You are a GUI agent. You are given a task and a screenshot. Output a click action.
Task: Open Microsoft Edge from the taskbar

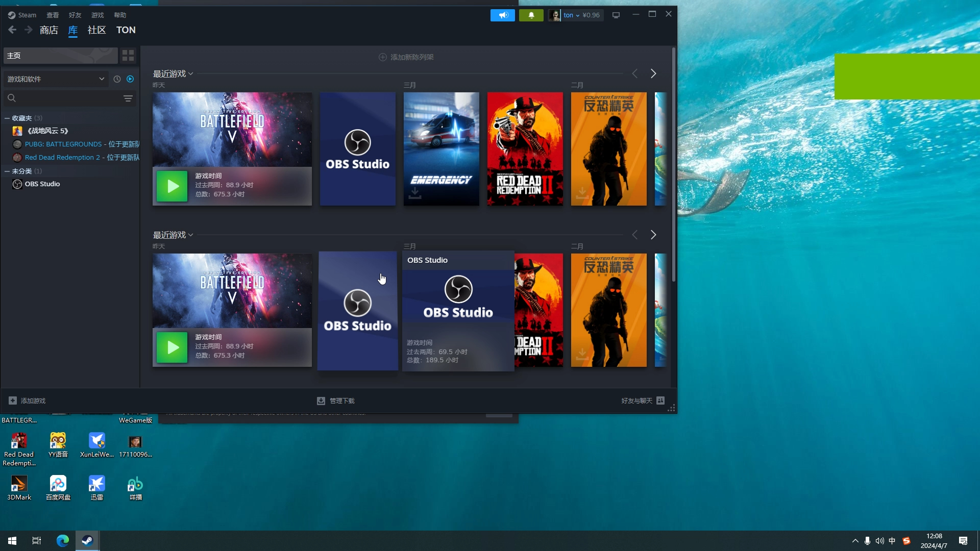(x=63, y=541)
